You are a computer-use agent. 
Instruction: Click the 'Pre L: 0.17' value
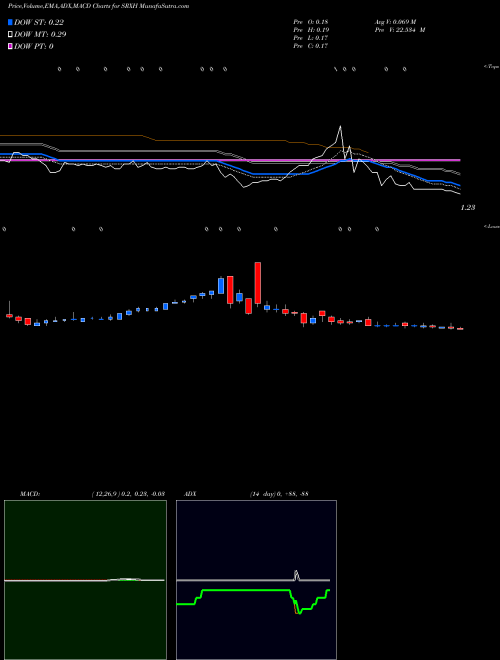point(311,38)
